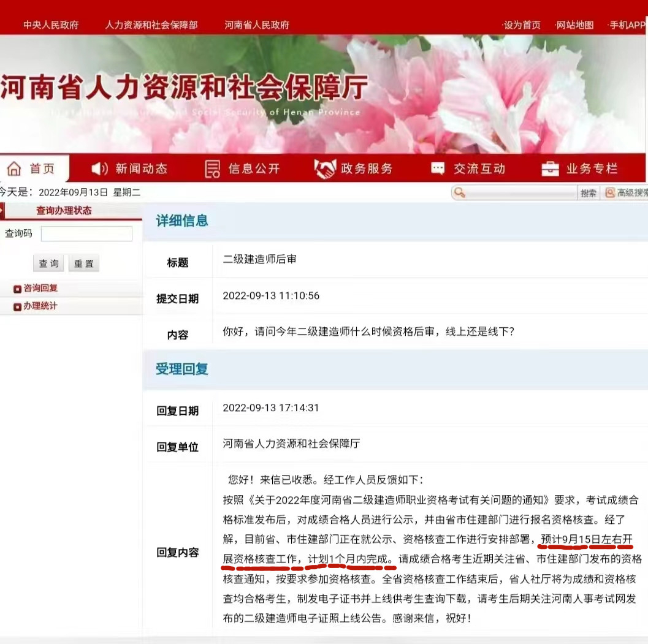This screenshot has width=648, height=644.
Task: Click the 查询 query button
Action: (x=48, y=263)
